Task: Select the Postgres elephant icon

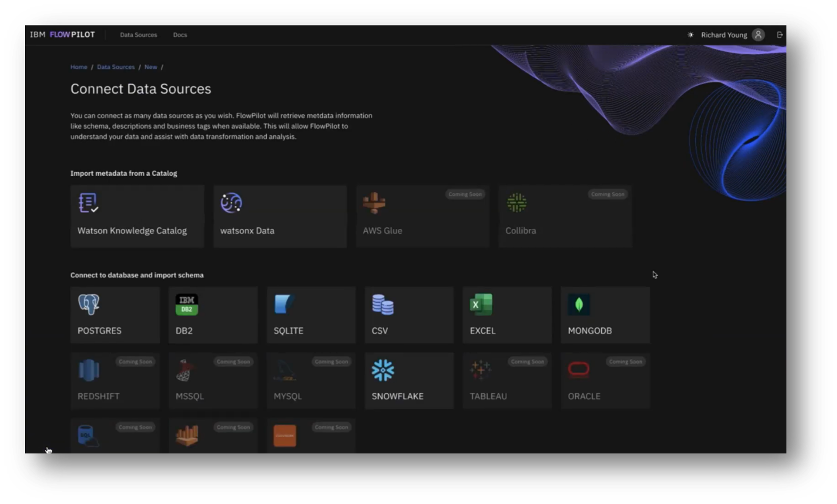Action: pyautogui.click(x=88, y=304)
